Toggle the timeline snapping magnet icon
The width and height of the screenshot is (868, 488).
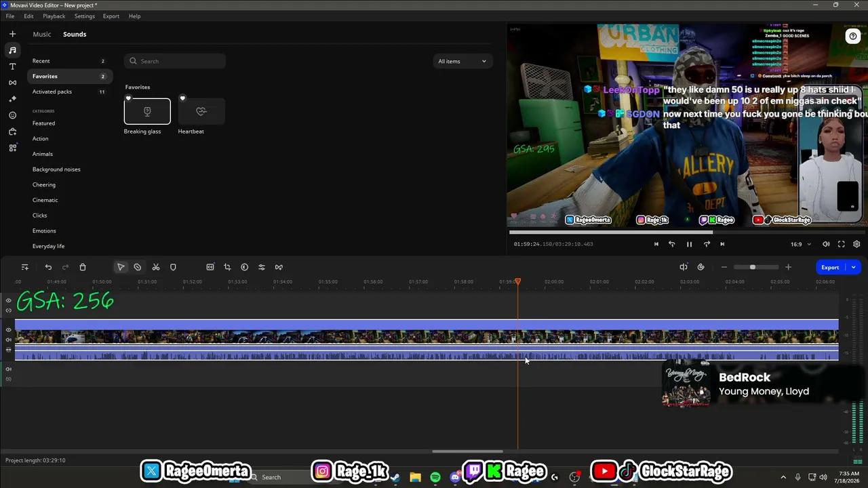coord(701,267)
